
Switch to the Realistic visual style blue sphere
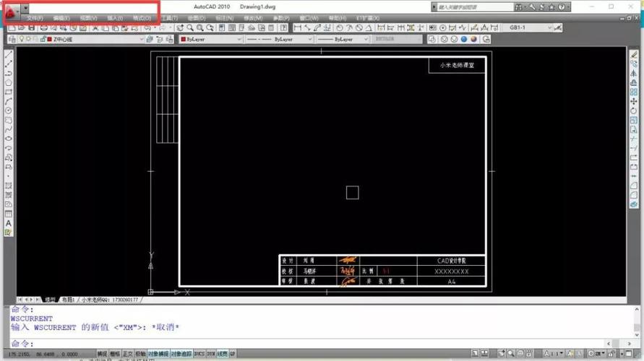coord(464,40)
